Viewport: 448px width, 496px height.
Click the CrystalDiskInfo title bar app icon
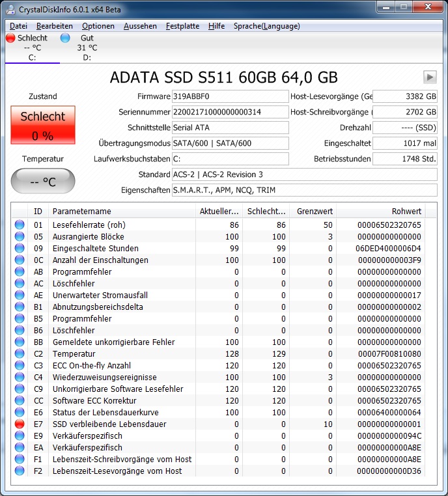[x=10, y=10]
